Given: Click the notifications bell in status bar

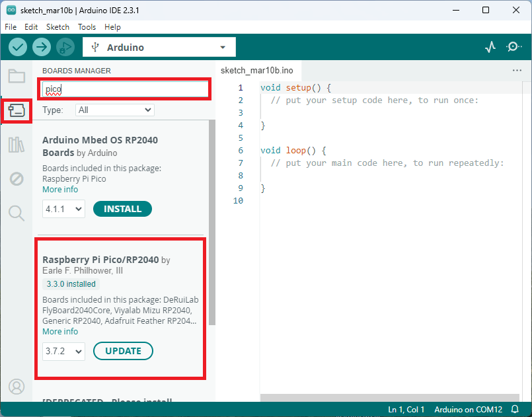Looking at the screenshot, I should 515,409.
